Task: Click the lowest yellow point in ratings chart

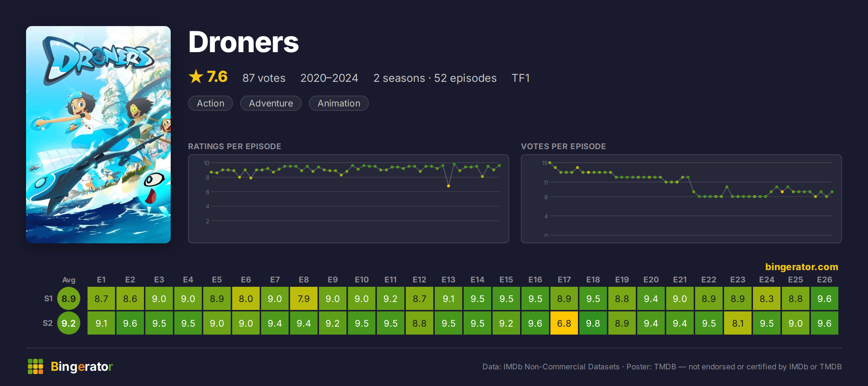Action: tap(448, 186)
